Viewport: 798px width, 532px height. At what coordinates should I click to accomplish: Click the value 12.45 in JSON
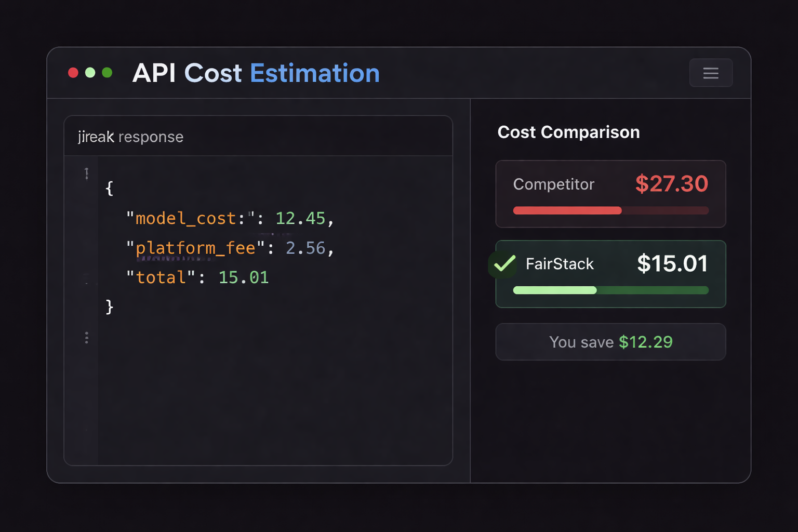coord(300,218)
